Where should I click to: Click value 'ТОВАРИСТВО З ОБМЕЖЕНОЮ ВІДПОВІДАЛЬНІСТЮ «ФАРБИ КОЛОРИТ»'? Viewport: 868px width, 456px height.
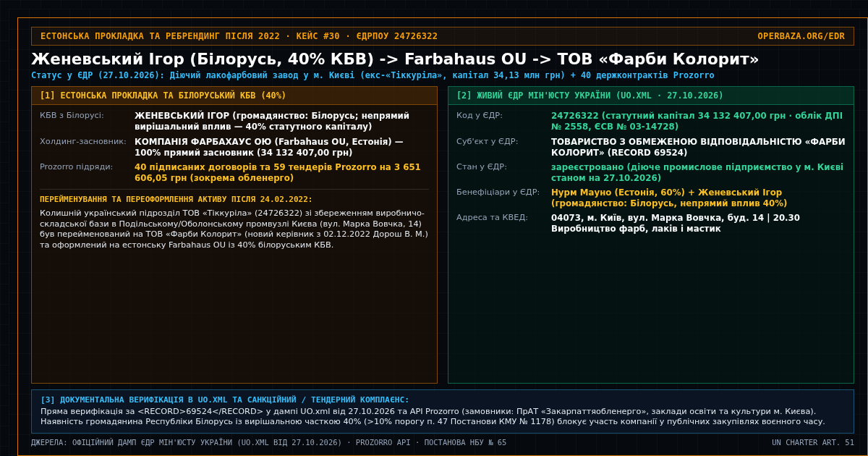(x=698, y=147)
